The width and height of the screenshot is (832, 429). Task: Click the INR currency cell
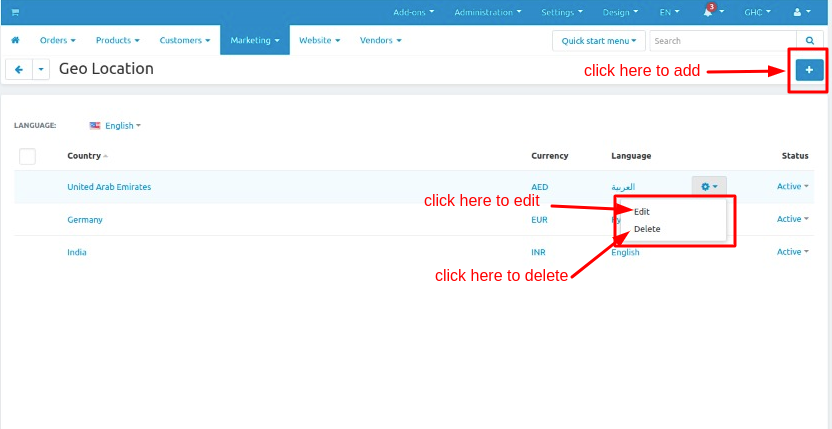(x=538, y=252)
